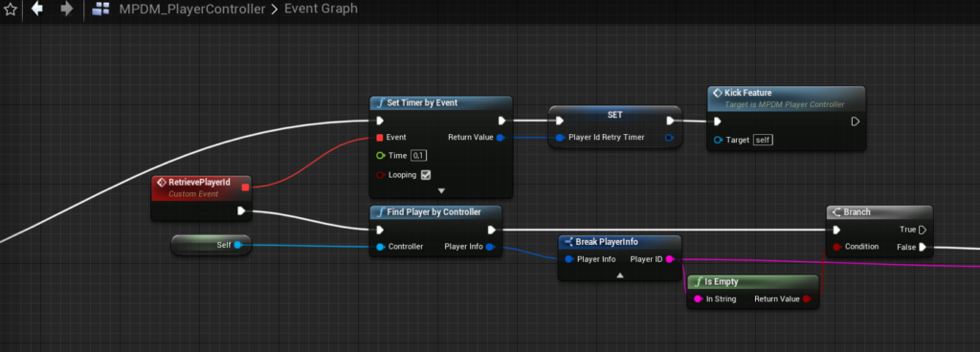Click Set Timer Return Value blue pin

500,138
